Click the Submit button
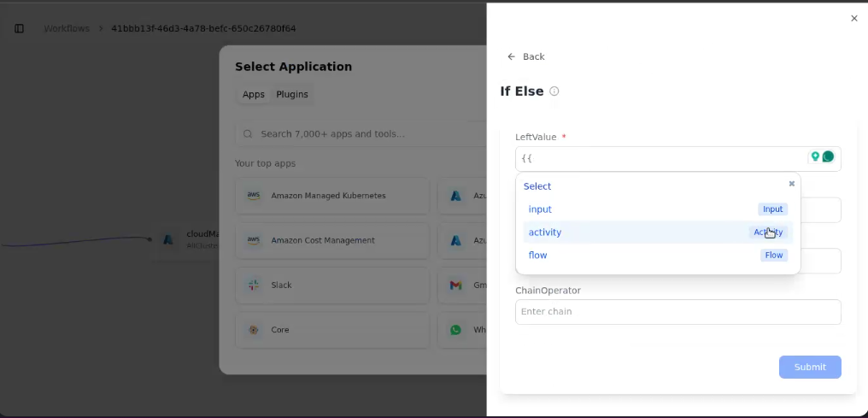This screenshot has height=418, width=868. pyautogui.click(x=810, y=367)
